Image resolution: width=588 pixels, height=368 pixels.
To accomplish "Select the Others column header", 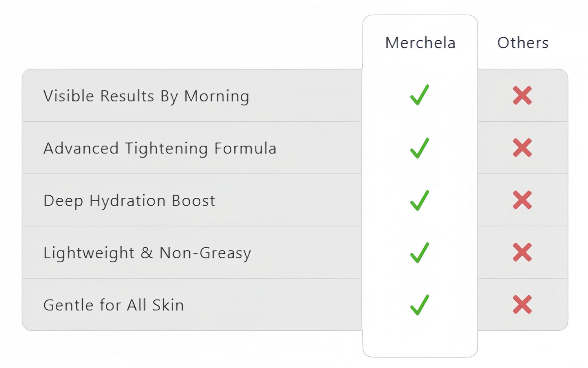I will [x=523, y=43].
